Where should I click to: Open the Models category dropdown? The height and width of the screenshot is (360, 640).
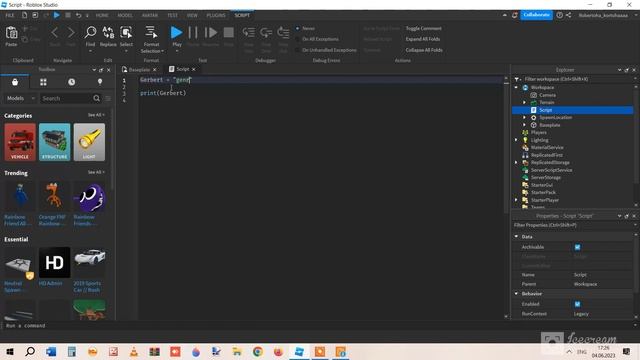coord(20,98)
